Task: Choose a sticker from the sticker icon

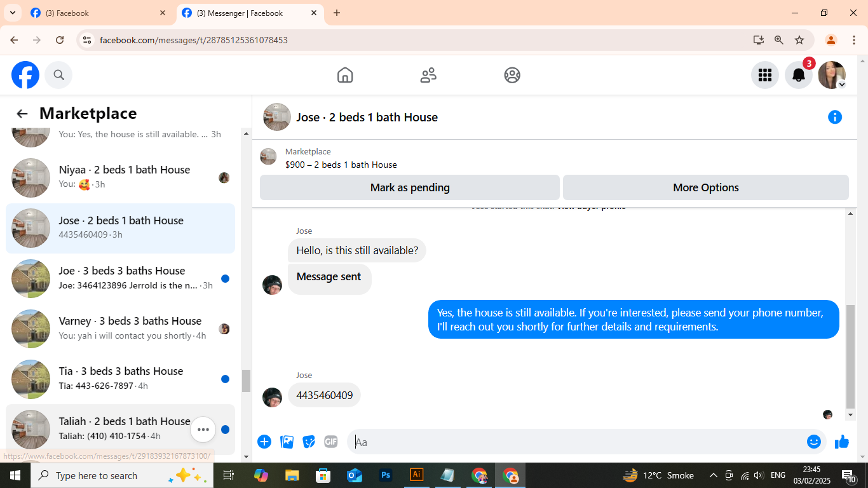Action: 309,442
